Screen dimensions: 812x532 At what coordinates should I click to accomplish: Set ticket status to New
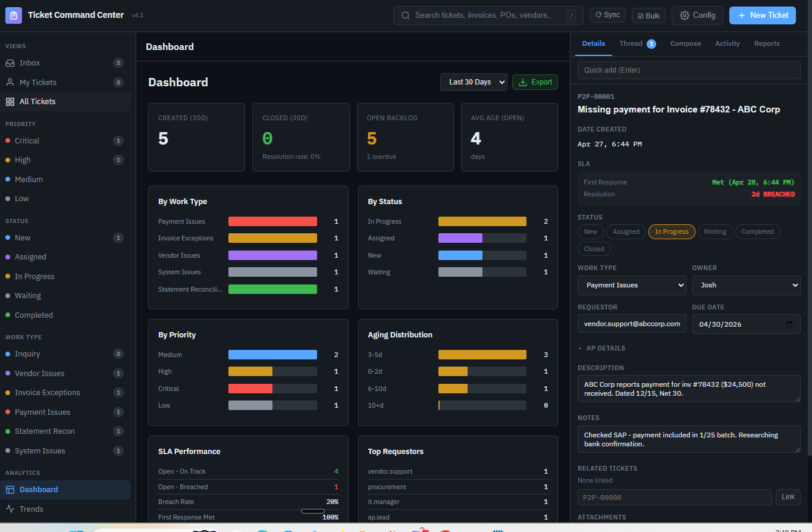pyautogui.click(x=591, y=232)
